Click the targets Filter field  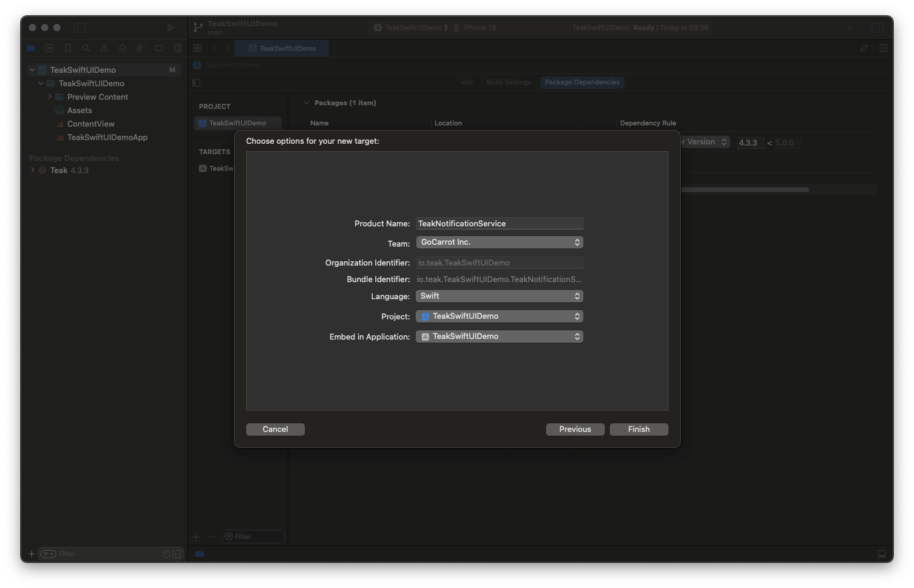[253, 537]
